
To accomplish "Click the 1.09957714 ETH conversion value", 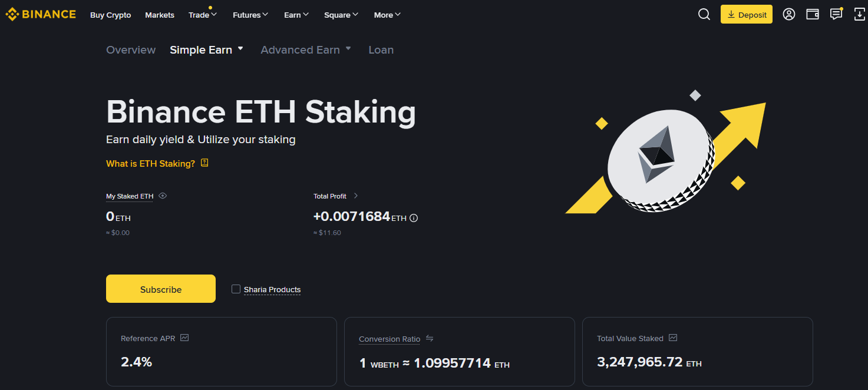I will click(x=461, y=363).
